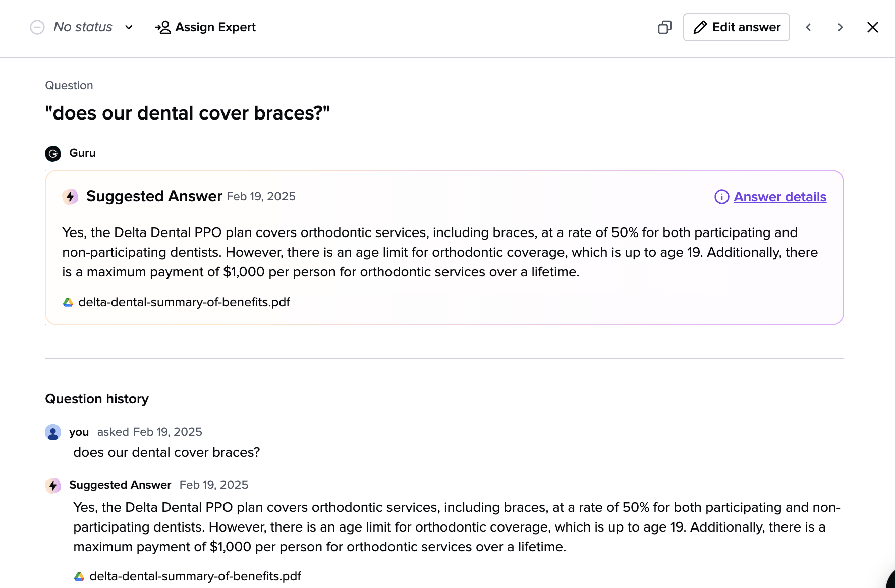Open the PDF source link in Question history
The width and height of the screenshot is (895, 588).
195,576
